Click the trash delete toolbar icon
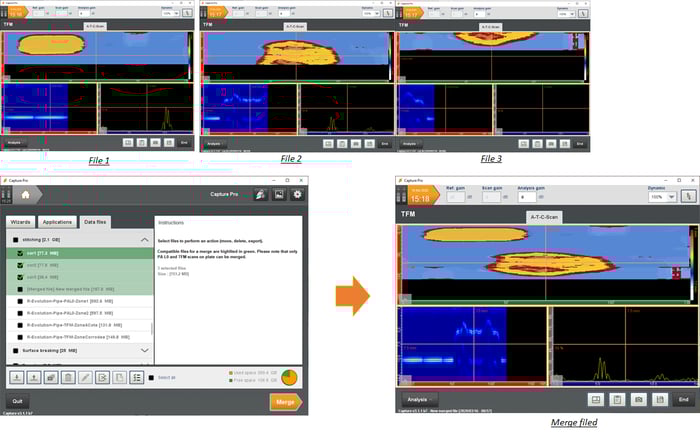Image resolution: width=700 pixels, height=434 pixels. click(x=68, y=378)
